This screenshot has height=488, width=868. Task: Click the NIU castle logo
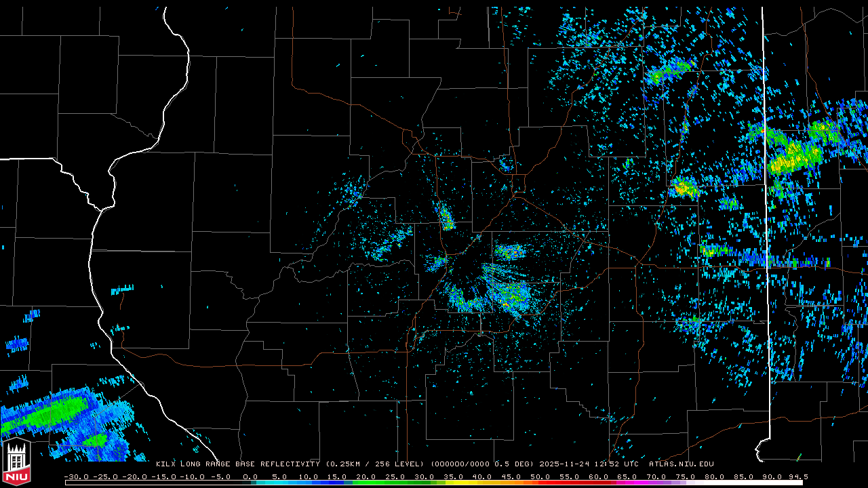coord(16,462)
